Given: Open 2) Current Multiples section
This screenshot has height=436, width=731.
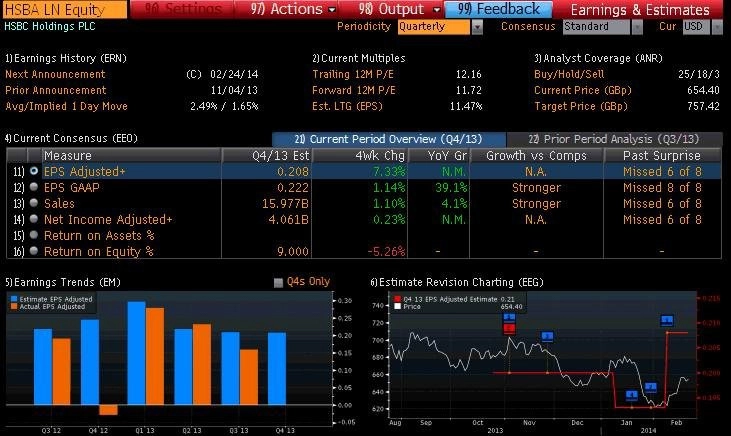Looking at the screenshot, I should (359, 58).
